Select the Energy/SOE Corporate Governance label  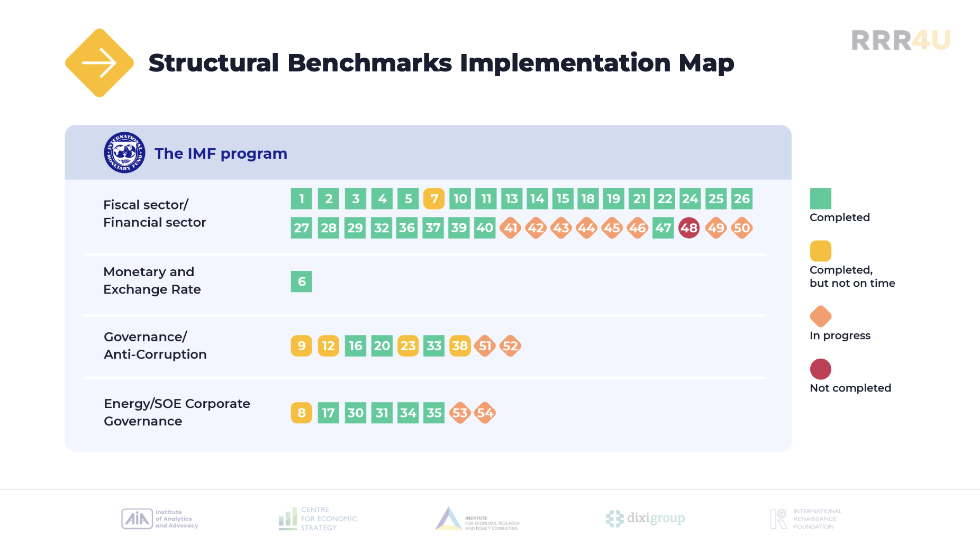click(177, 412)
